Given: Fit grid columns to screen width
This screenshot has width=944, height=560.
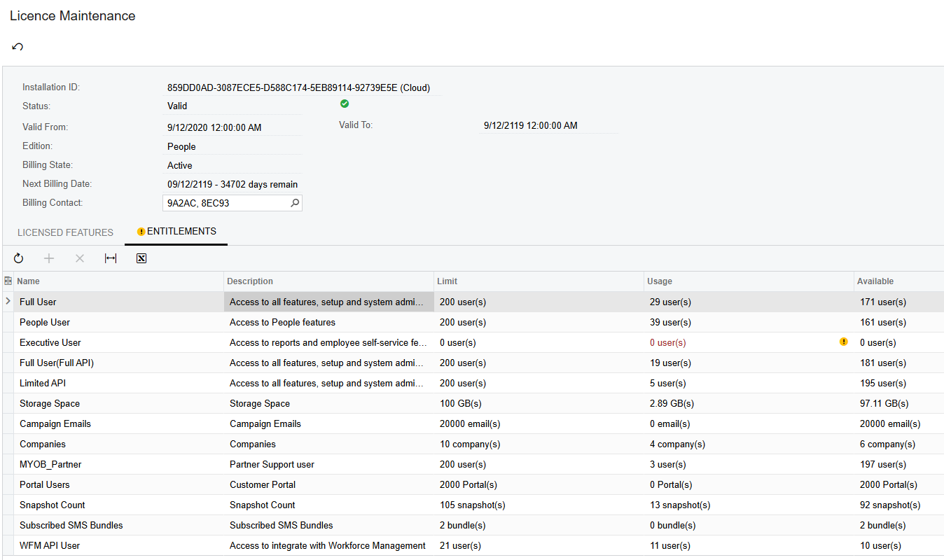Looking at the screenshot, I should point(111,258).
